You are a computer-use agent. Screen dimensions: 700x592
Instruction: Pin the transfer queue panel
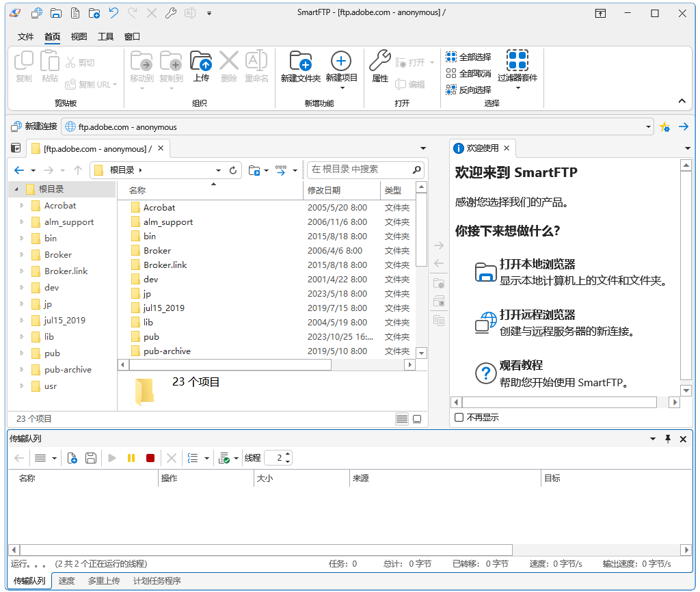pyautogui.click(x=668, y=439)
